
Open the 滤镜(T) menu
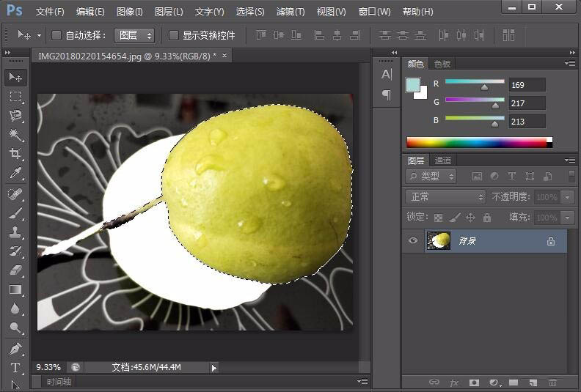(x=290, y=12)
